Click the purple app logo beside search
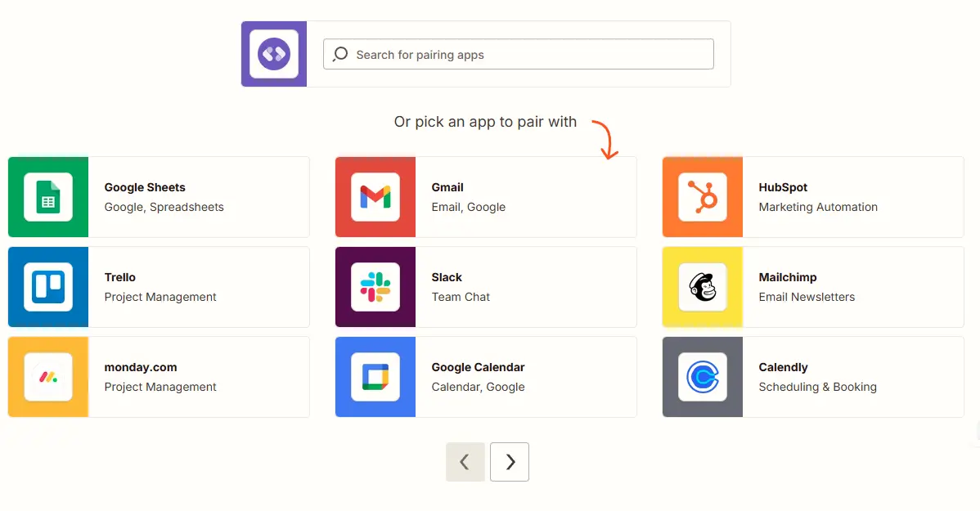980x511 pixels. [274, 54]
